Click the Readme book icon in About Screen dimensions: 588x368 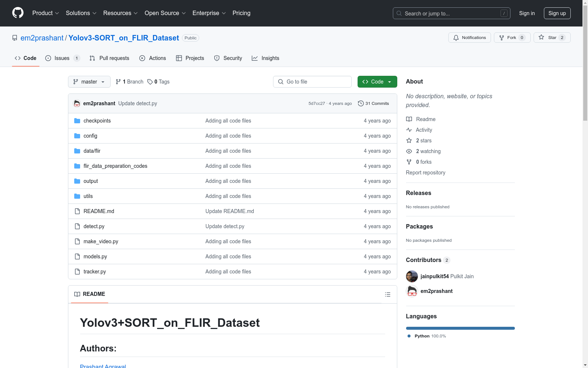pos(409,119)
